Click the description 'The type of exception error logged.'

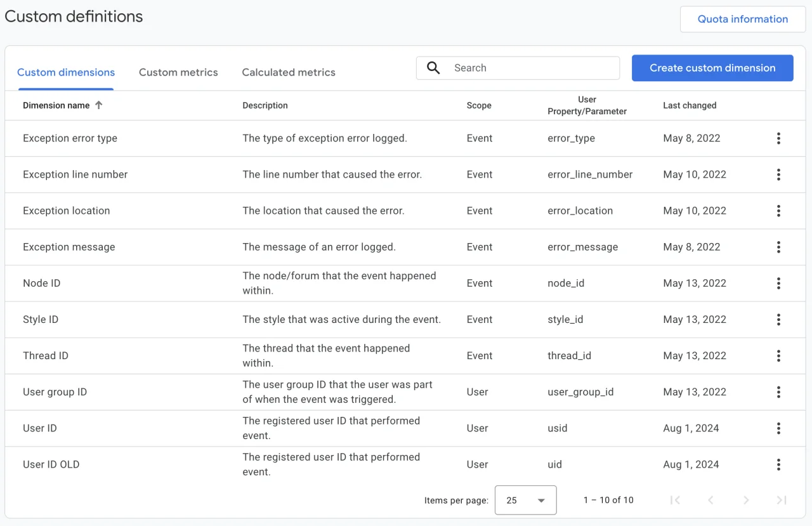point(325,138)
